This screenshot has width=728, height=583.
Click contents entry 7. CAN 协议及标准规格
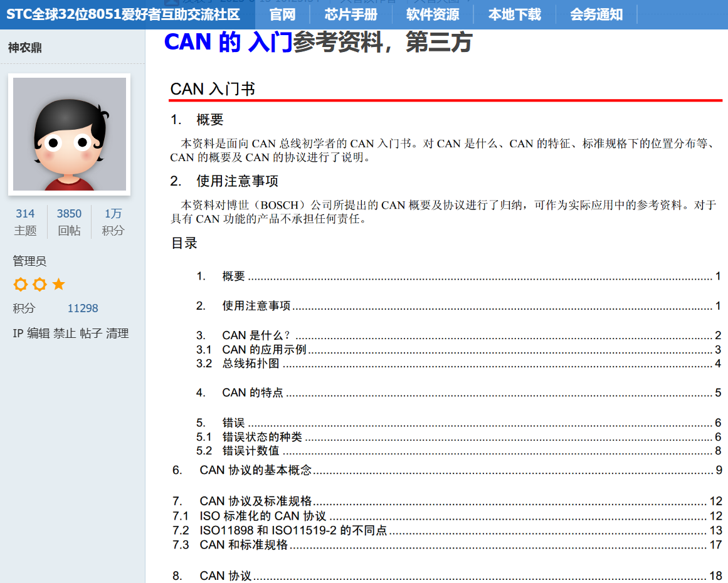click(x=447, y=502)
